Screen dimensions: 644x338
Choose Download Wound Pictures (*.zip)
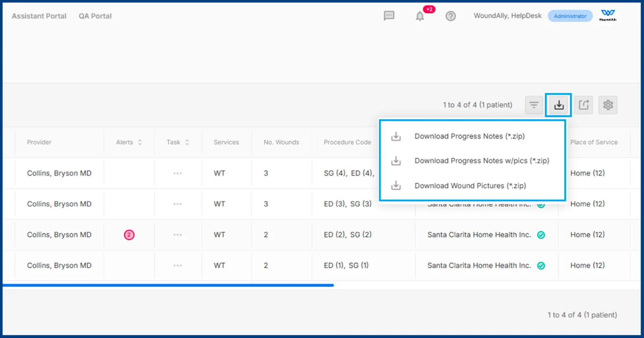click(x=470, y=186)
